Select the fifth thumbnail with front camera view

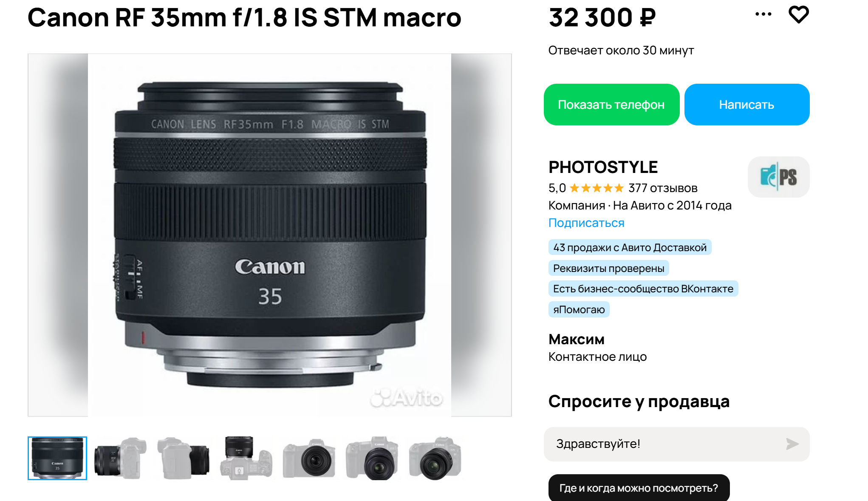pos(309,458)
